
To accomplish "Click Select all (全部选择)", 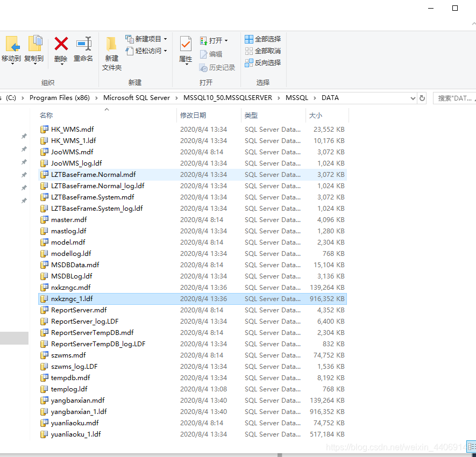I will tap(263, 39).
